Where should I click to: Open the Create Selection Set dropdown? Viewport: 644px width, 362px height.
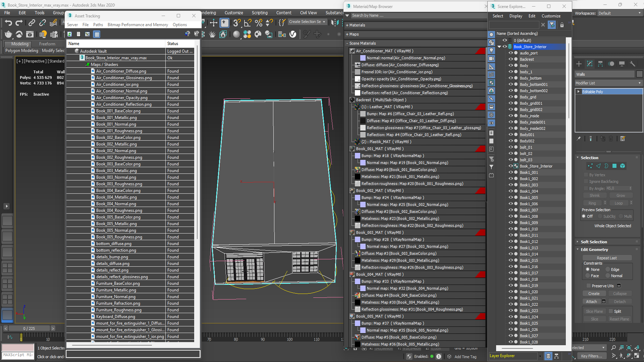[x=308, y=22]
